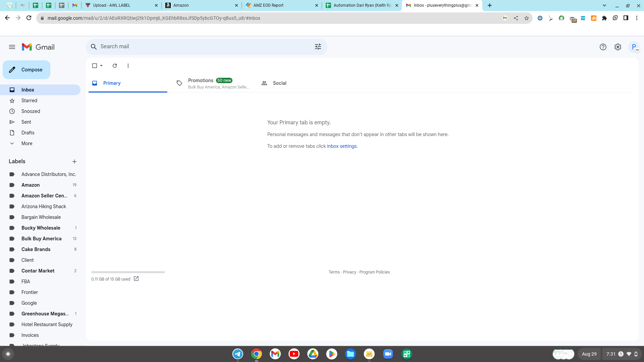Open the Program Policies link
The height and width of the screenshot is (362, 644).
point(375,272)
